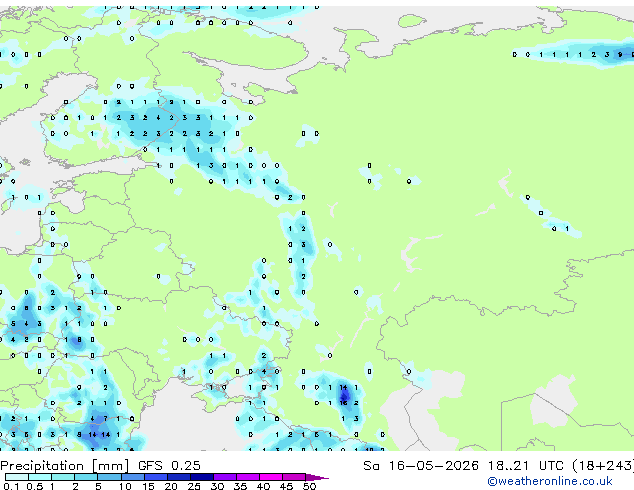This screenshot has height=490, width=634.
Task: Click the 'Precipitation [mm]' title text
Action: coord(65,466)
